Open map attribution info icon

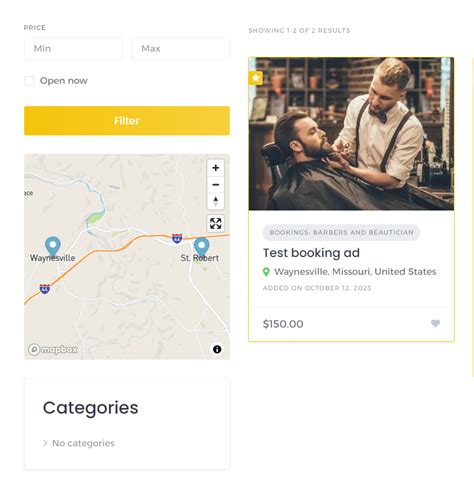pyautogui.click(x=217, y=349)
